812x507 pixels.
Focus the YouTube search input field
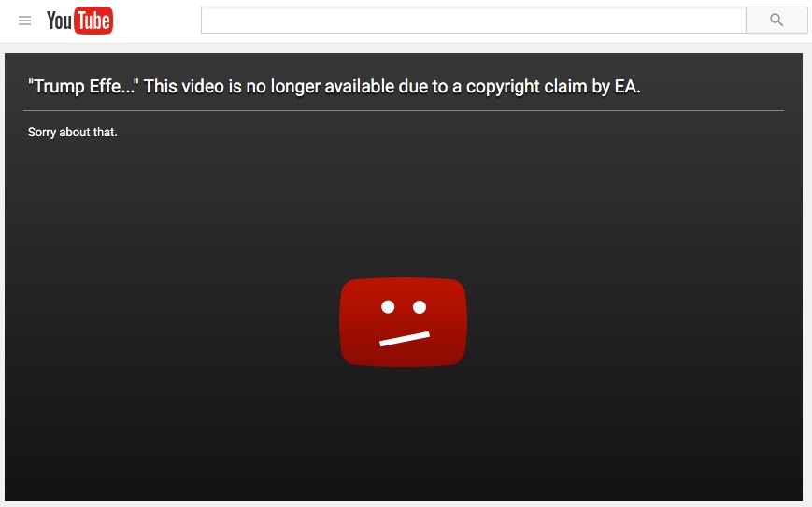tap(474, 21)
